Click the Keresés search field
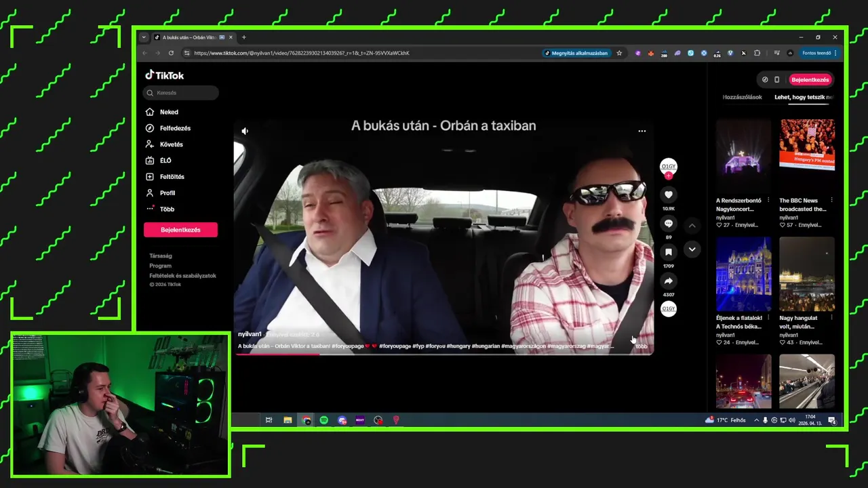The image size is (868, 488). (x=181, y=93)
